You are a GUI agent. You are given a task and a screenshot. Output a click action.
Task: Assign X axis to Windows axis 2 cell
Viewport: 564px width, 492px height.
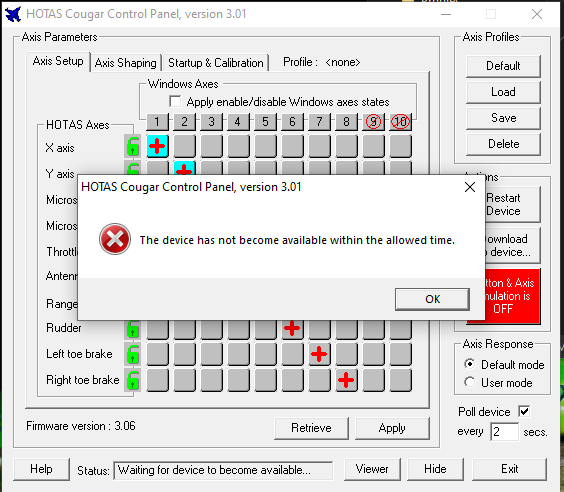click(184, 146)
